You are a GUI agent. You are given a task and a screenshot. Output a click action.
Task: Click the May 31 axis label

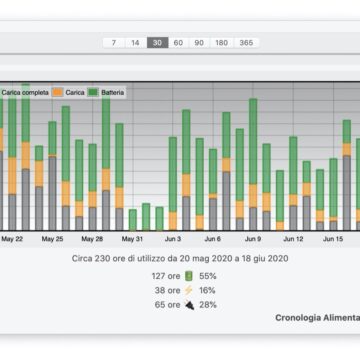132,239
